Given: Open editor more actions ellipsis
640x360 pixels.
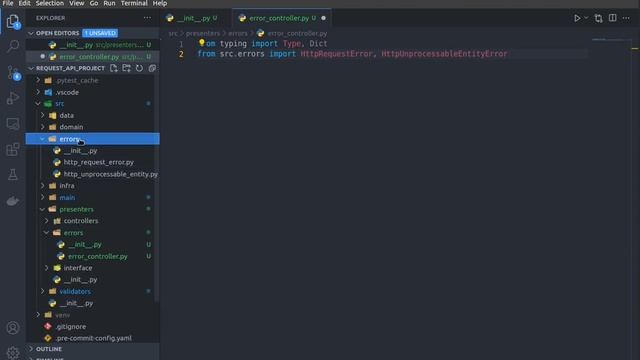Looking at the screenshot, I should pos(626,18).
